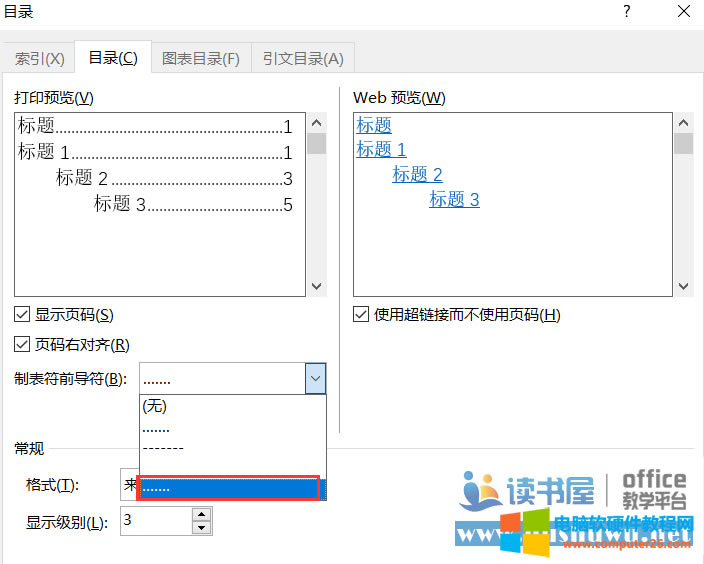Click the 标题 3 row in print preview
This screenshot has width=704, height=564.
click(x=193, y=204)
